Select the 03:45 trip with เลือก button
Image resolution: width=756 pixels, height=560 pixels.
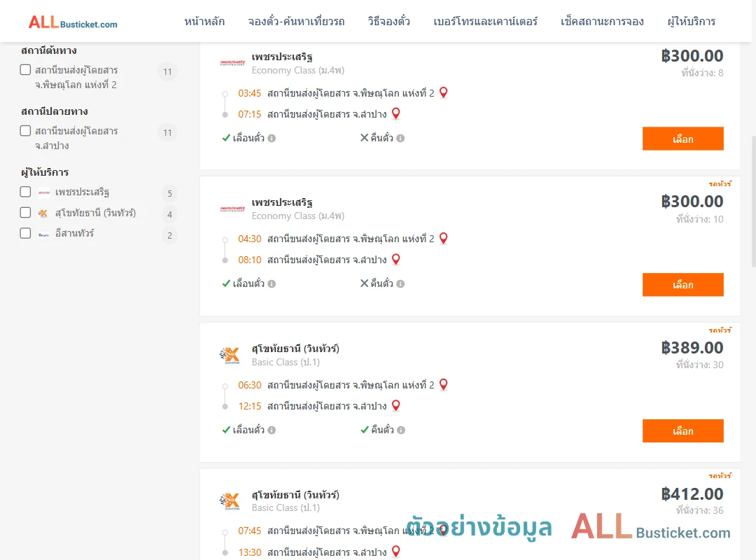[682, 139]
